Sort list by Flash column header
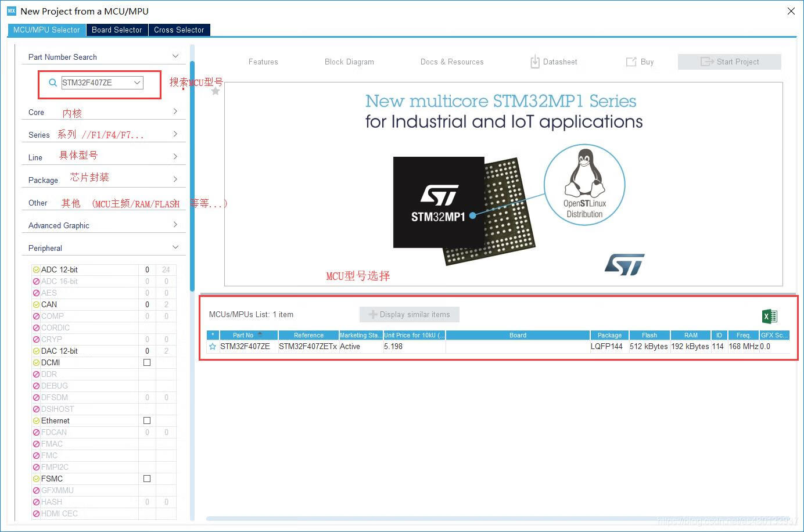 649,335
